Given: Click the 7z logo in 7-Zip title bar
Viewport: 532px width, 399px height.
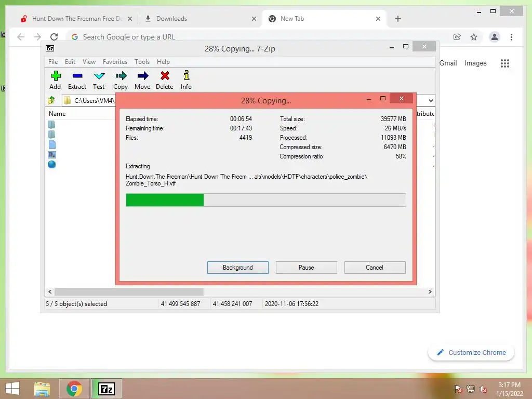Looking at the screenshot, I should pos(50,48).
